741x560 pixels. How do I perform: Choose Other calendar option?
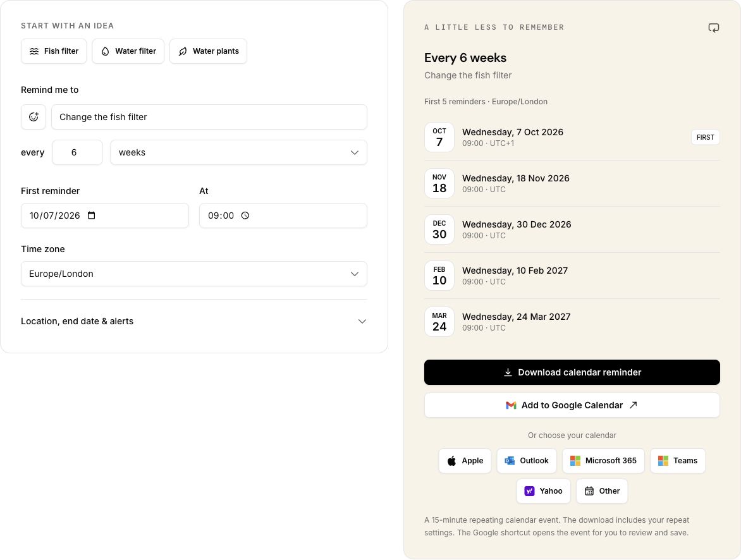(602, 491)
